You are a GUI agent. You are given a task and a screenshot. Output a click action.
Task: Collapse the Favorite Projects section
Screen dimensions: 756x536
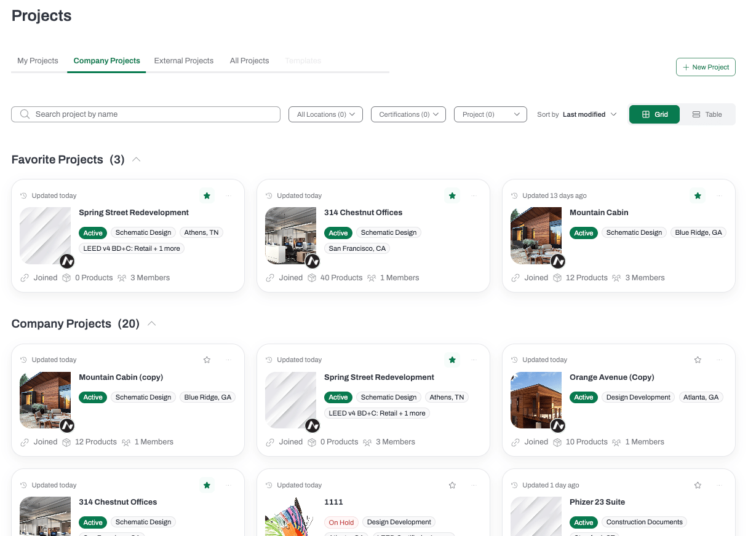point(137,159)
